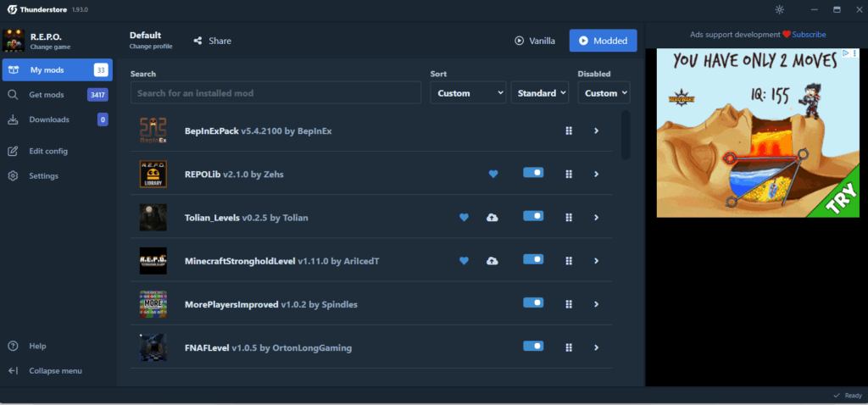868x405 pixels.
Task: Open the Standard sort direction dropdown
Action: (540, 93)
